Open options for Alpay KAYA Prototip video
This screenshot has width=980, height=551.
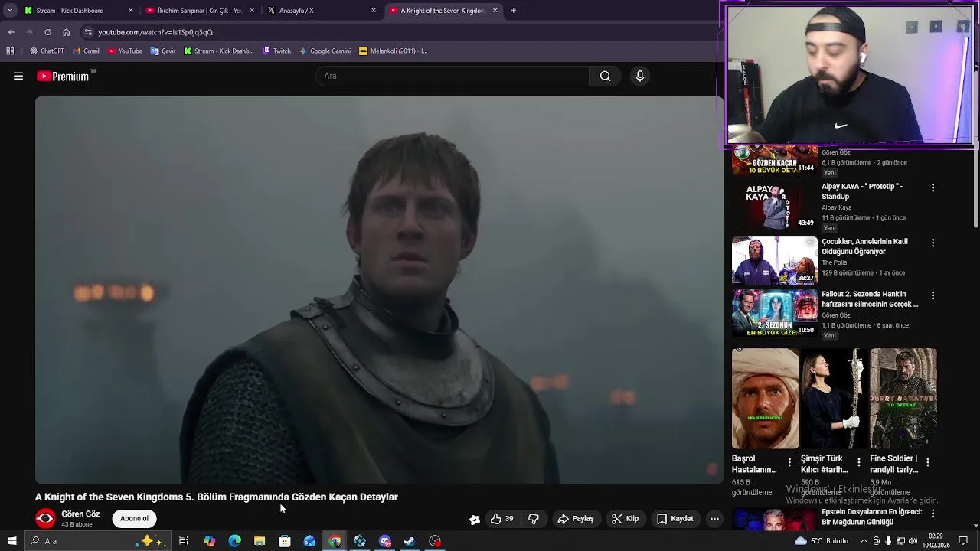(x=933, y=187)
